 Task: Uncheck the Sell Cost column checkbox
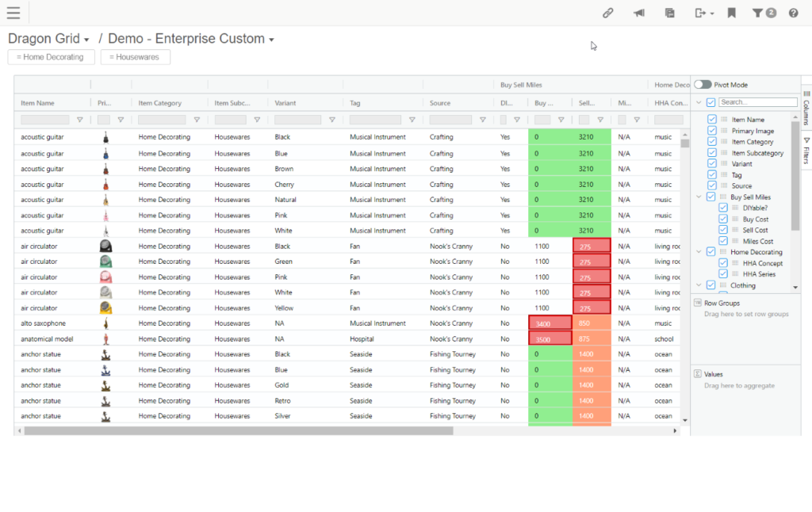click(723, 230)
